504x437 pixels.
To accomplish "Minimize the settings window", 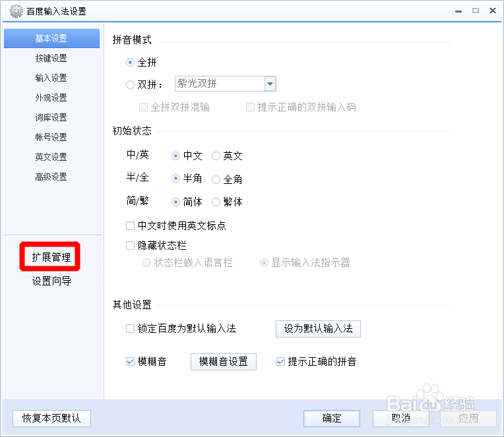I will pyautogui.click(x=458, y=11).
